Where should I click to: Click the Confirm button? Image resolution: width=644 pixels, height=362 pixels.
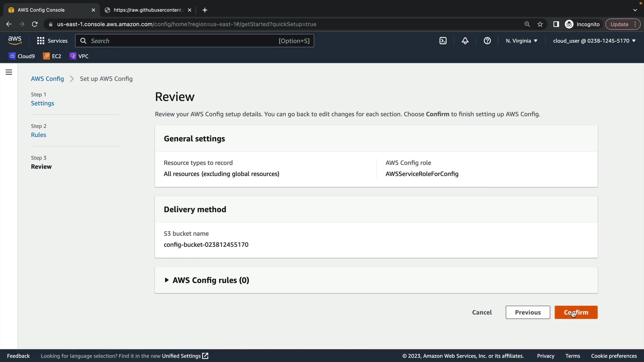[576, 312]
